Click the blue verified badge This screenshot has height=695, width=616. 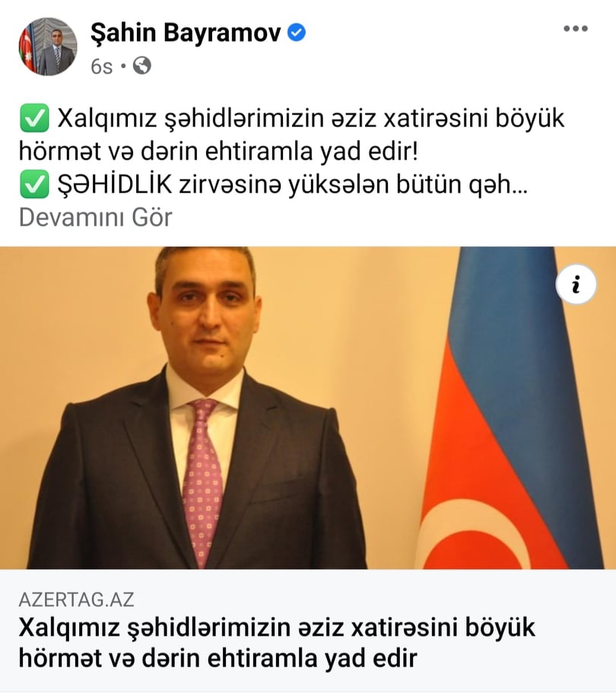click(x=297, y=33)
